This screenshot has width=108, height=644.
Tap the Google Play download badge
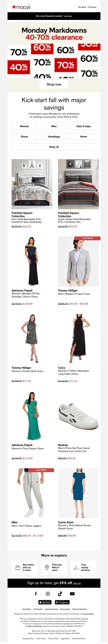pyautogui.click(x=62, y=602)
